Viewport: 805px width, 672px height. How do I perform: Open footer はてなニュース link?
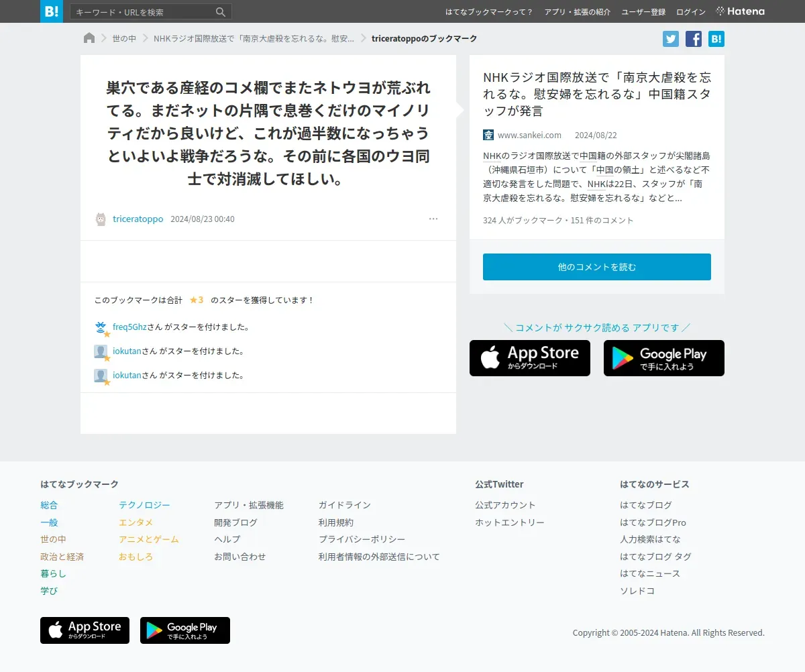click(x=650, y=574)
